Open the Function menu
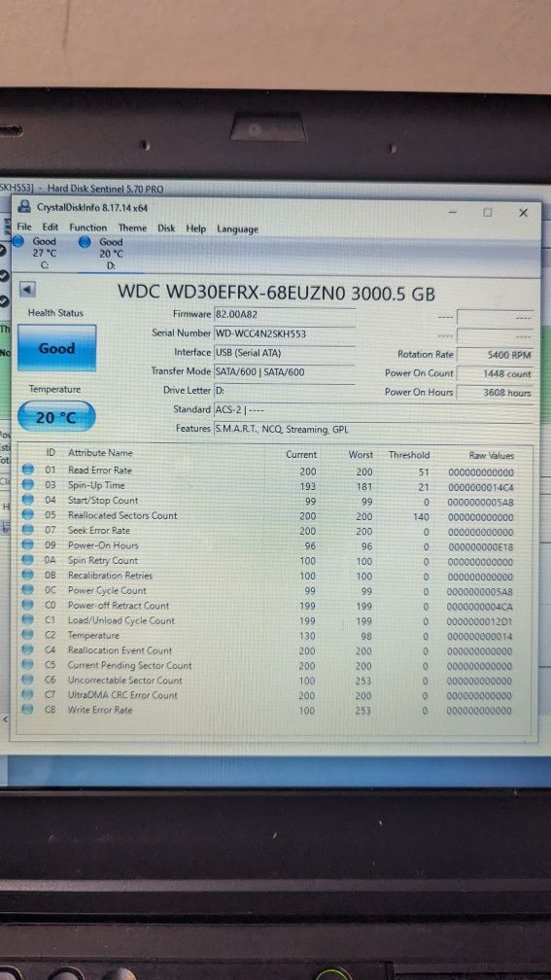551x980 pixels. coord(88,227)
